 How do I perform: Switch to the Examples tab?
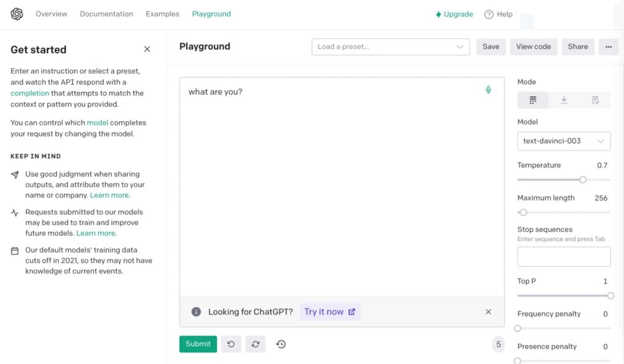(162, 14)
